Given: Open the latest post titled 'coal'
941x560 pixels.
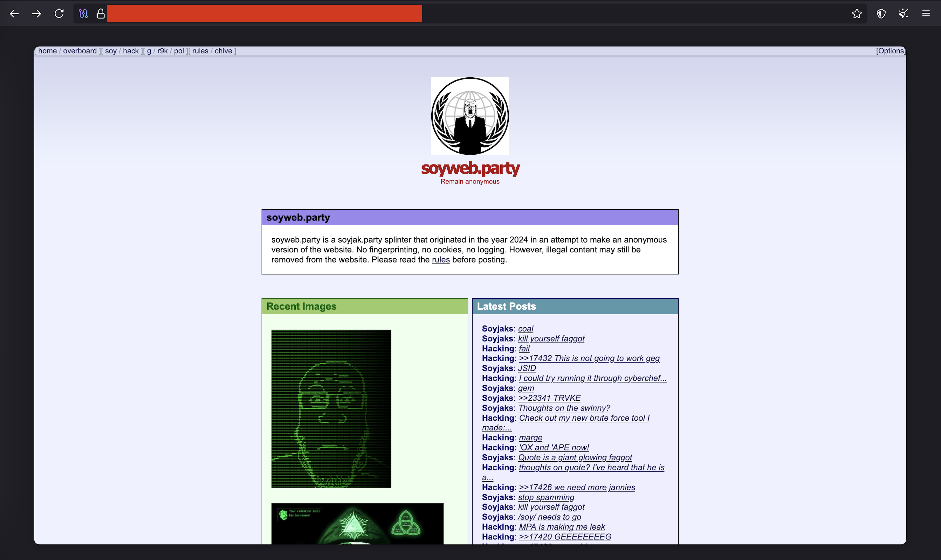Looking at the screenshot, I should tap(525, 329).
